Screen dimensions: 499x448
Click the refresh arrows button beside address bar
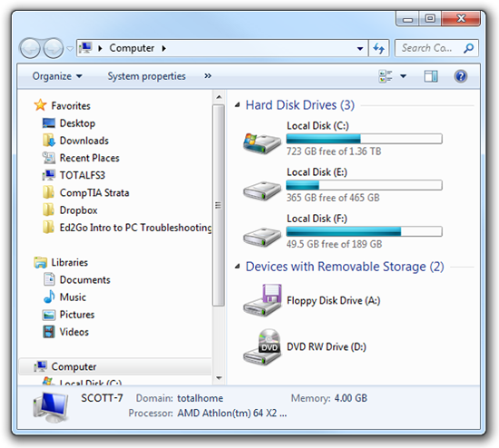[x=378, y=48]
